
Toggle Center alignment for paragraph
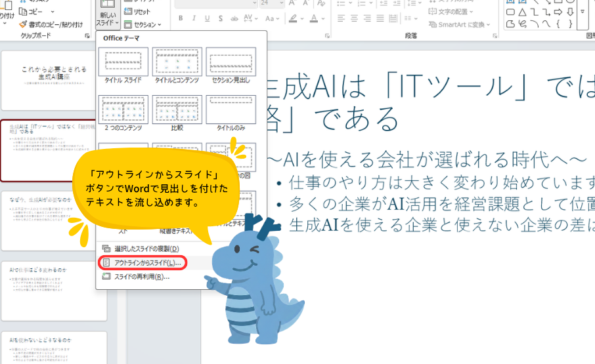click(354, 18)
